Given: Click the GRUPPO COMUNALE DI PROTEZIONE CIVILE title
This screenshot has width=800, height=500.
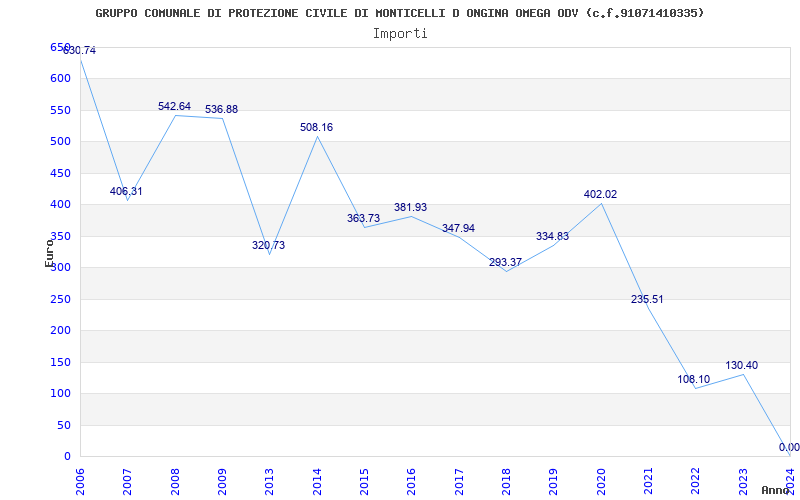Looking at the screenshot, I should (x=399, y=13).
